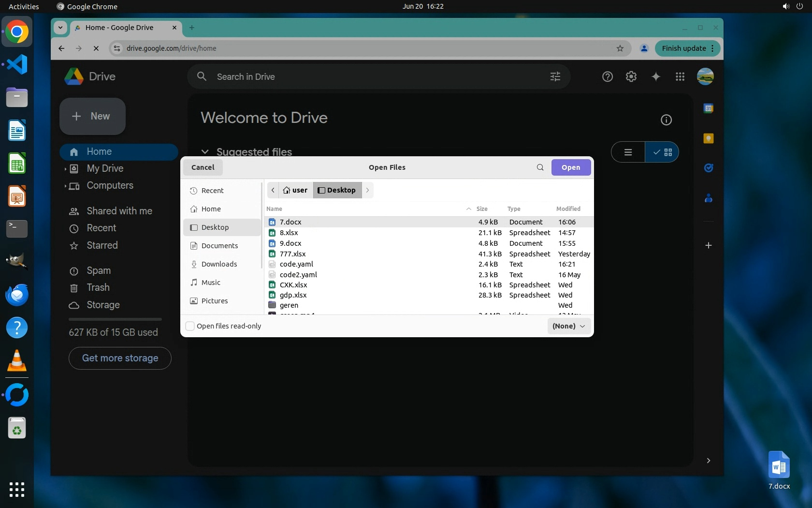Open Google Calendar side panel icon
The width and height of the screenshot is (812, 508).
[708, 108]
